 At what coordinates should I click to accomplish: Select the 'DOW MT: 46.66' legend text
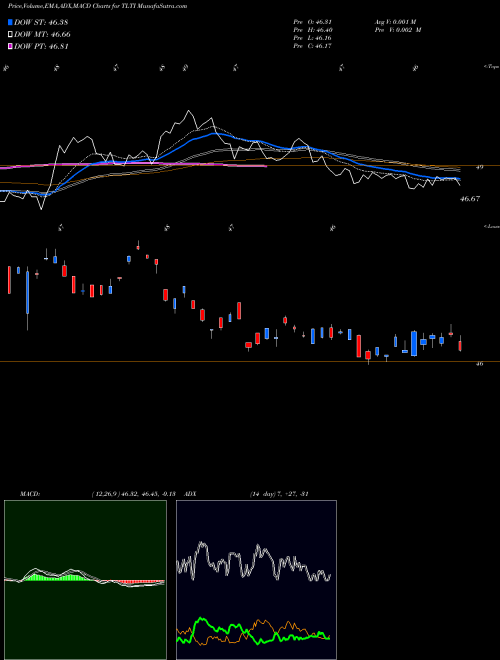(x=42, y=35)
